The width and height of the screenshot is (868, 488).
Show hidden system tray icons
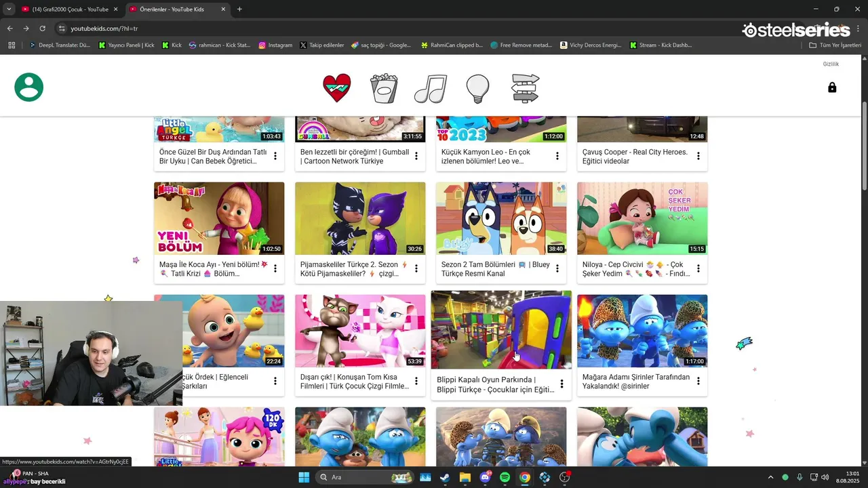(770, 477)
